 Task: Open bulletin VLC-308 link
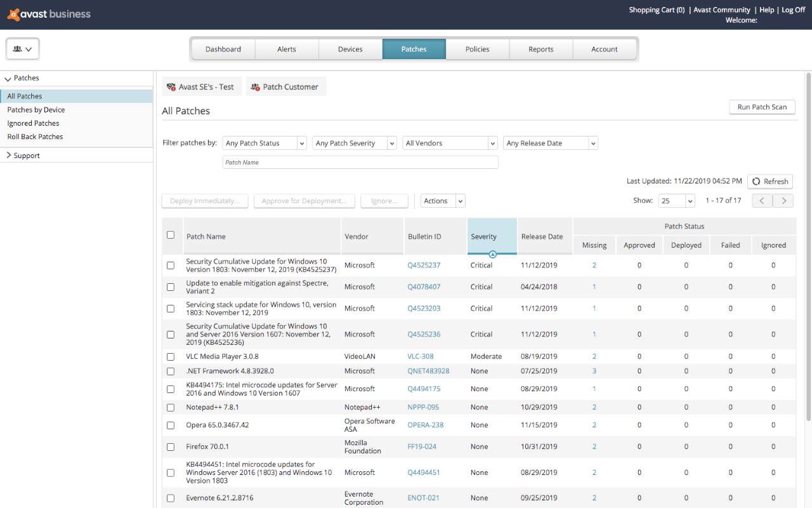421,357
